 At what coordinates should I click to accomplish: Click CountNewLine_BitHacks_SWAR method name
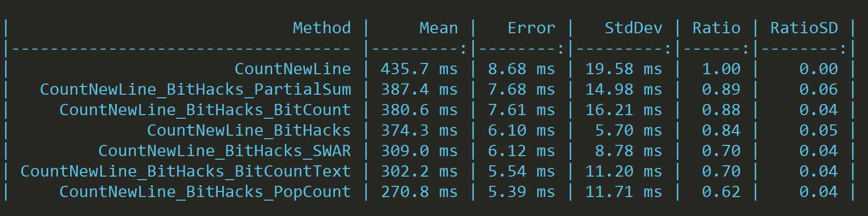pos(224,151)
